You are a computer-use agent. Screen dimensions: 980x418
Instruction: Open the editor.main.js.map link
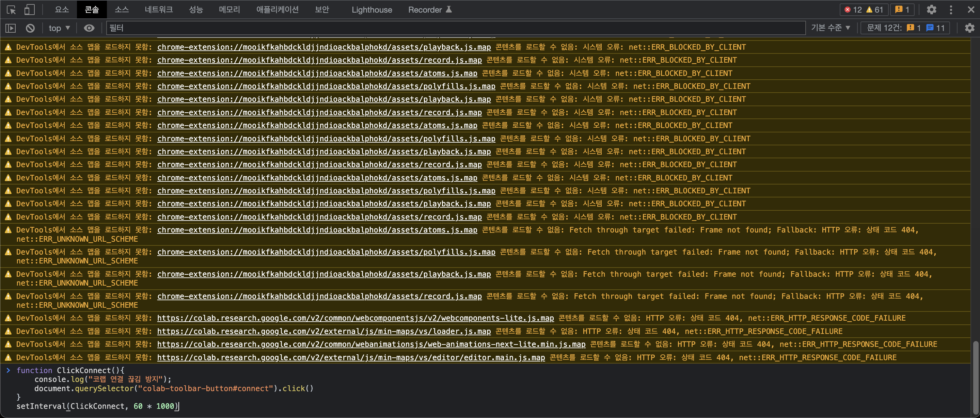click(x=351, y=357)
